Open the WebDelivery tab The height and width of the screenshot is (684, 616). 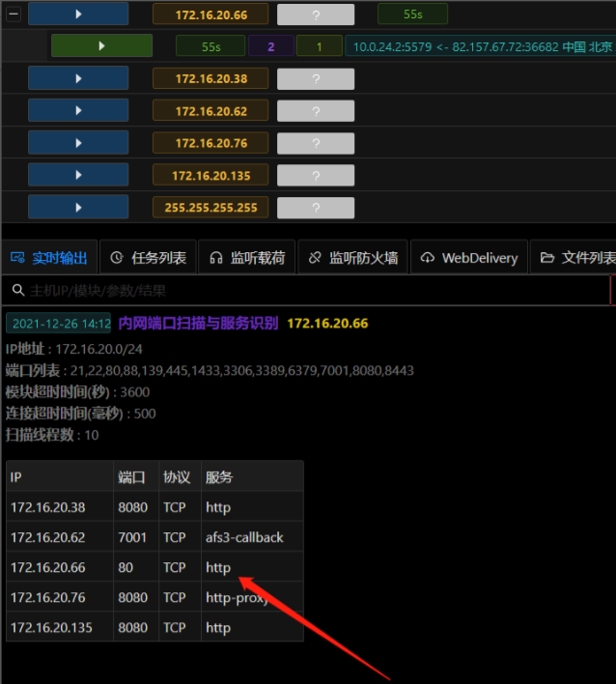469,258
